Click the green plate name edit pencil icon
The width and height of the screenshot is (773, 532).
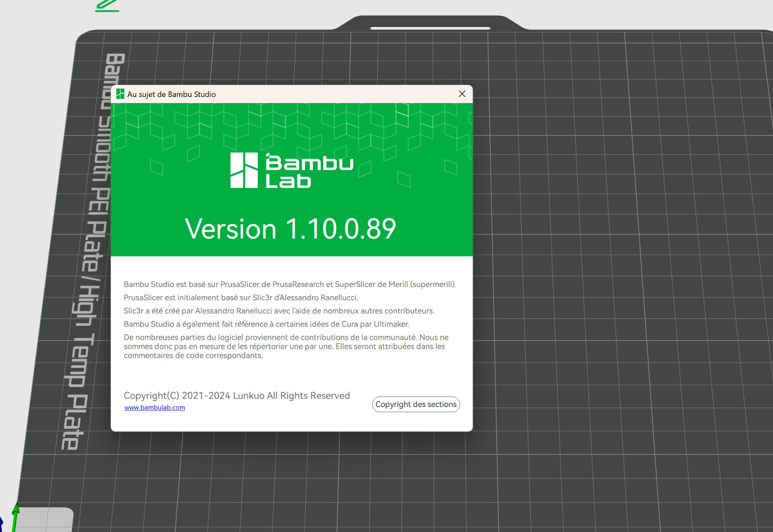107,5
